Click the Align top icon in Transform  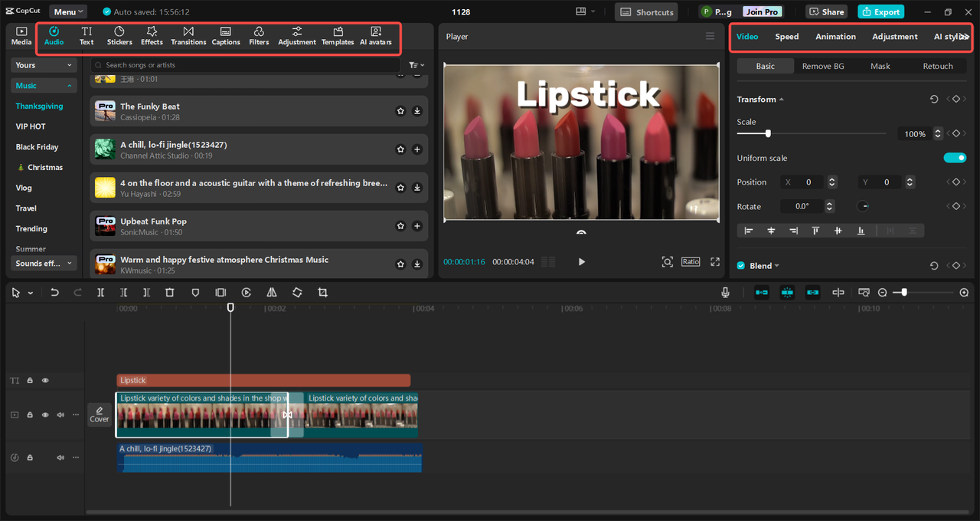coord(816,231)
